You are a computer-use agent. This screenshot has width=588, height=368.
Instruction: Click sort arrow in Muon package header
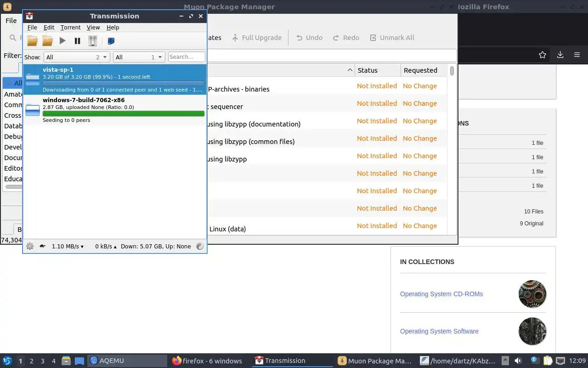pyautogui.click(x=350, y=70)
